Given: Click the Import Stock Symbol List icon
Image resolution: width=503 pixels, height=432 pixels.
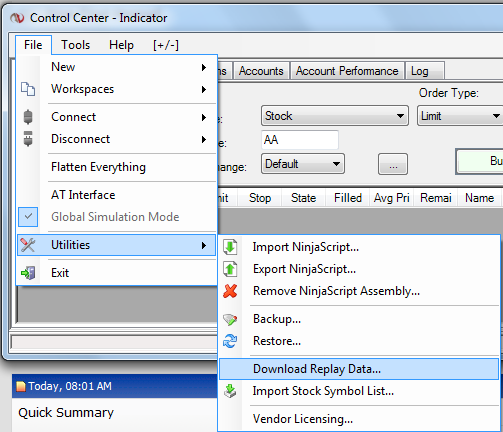Looking at the screenshot, I should tap(230, 391).
